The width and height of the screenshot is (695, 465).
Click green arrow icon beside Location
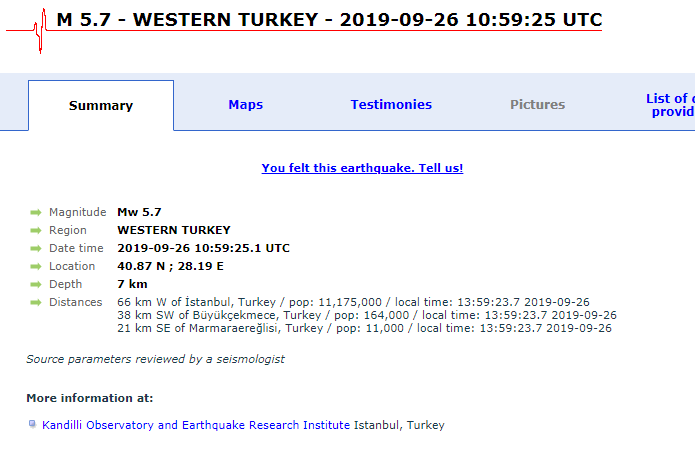point(35,266)
